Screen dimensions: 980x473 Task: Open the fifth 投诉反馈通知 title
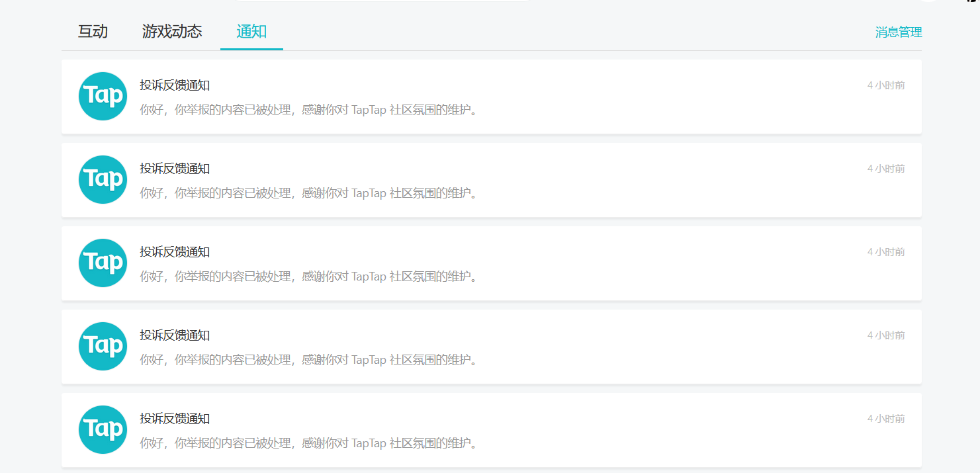pyautogui.click(x=175, y=419)
